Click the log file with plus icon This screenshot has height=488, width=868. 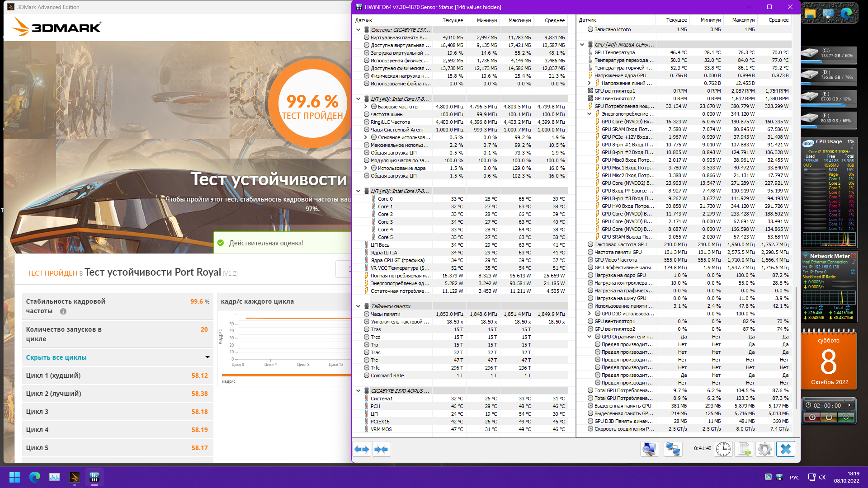coord(744,449)
